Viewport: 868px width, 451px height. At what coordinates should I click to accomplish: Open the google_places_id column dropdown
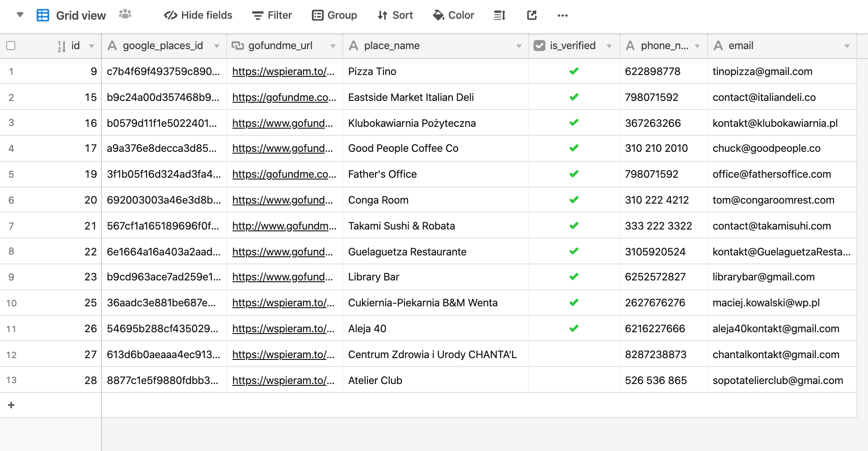pyautogui.click(x=217, y=46)
